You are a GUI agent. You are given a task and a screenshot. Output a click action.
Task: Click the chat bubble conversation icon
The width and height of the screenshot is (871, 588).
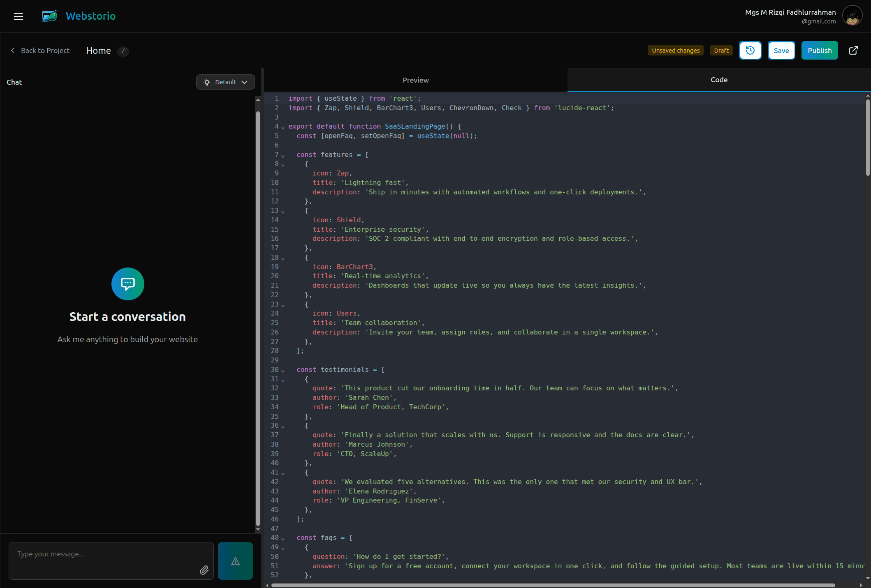(x=128, y=284)
